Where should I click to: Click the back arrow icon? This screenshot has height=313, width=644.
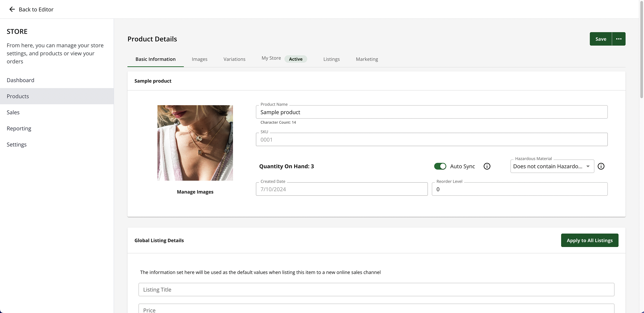[x=12, y=9]
